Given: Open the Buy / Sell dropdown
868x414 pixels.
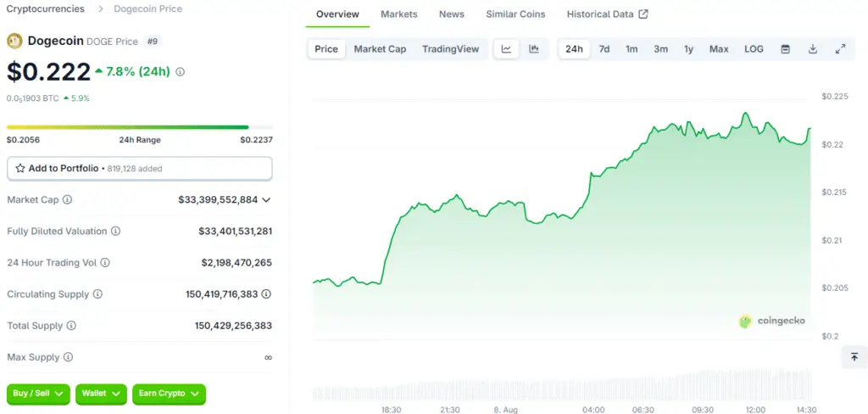Looking at the screenshot, I should point(38,394).
